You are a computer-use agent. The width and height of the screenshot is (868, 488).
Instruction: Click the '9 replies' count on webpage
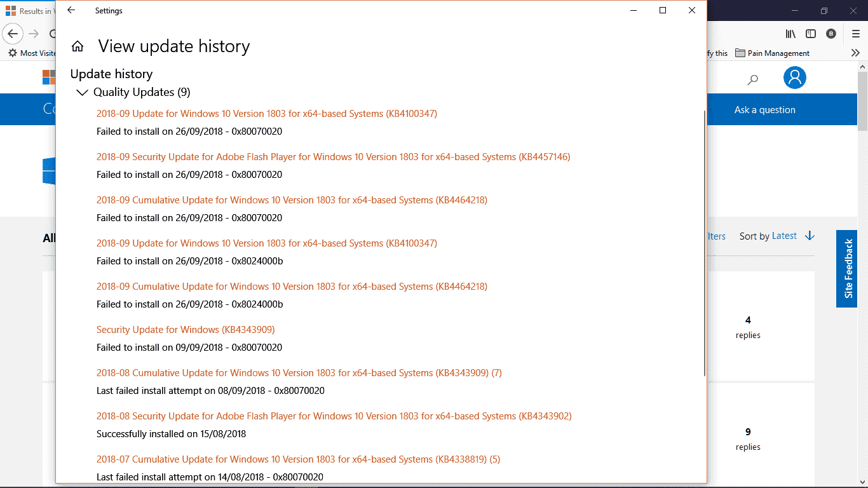tap(748, 438)
